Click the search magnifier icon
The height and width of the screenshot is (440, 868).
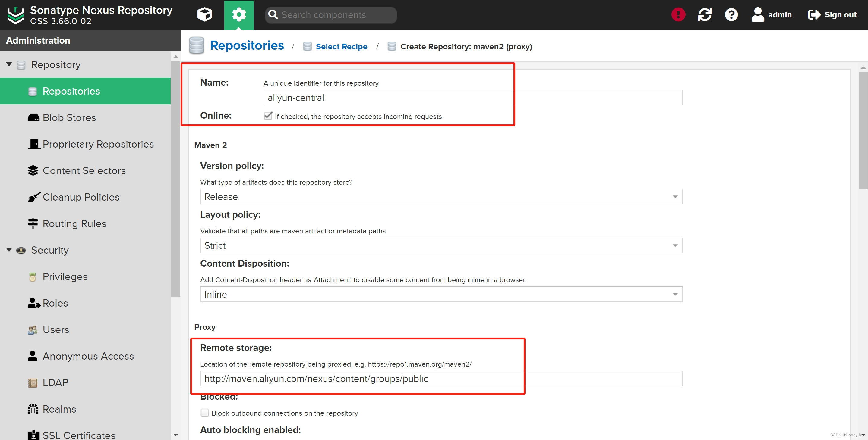[x=273, y=15]
